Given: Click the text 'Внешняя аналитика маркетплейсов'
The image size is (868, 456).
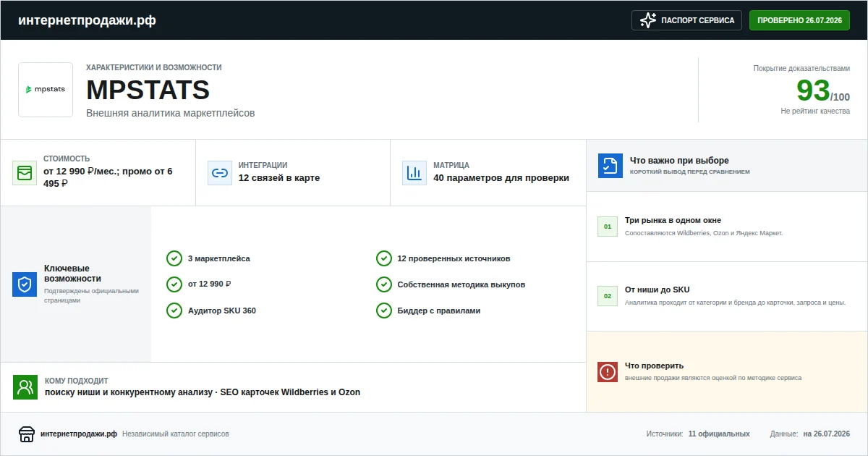Looking at the screenshot, I should coord(171,114).
